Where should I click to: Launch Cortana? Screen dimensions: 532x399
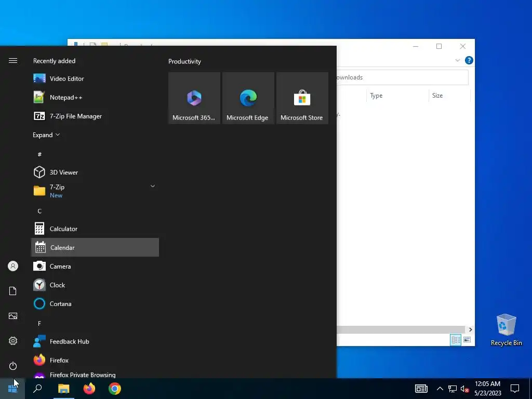pos(95,303)
